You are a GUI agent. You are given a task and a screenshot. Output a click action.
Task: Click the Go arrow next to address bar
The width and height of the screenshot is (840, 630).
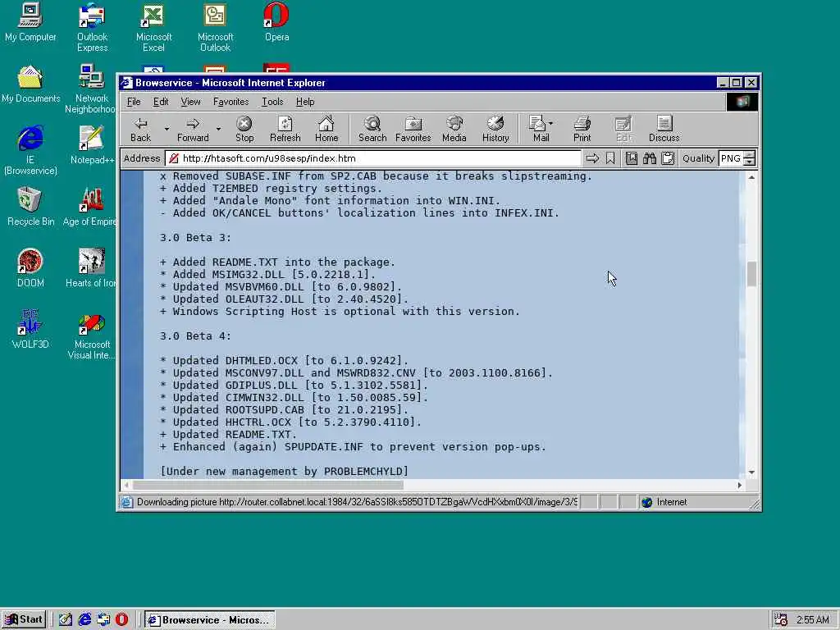(592, 158)
